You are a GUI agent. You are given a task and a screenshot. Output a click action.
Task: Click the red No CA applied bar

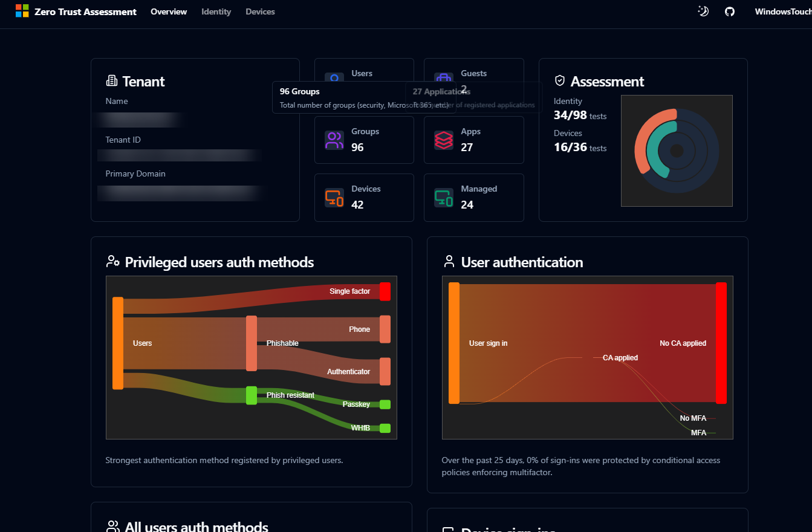click(x=721, y=343)
